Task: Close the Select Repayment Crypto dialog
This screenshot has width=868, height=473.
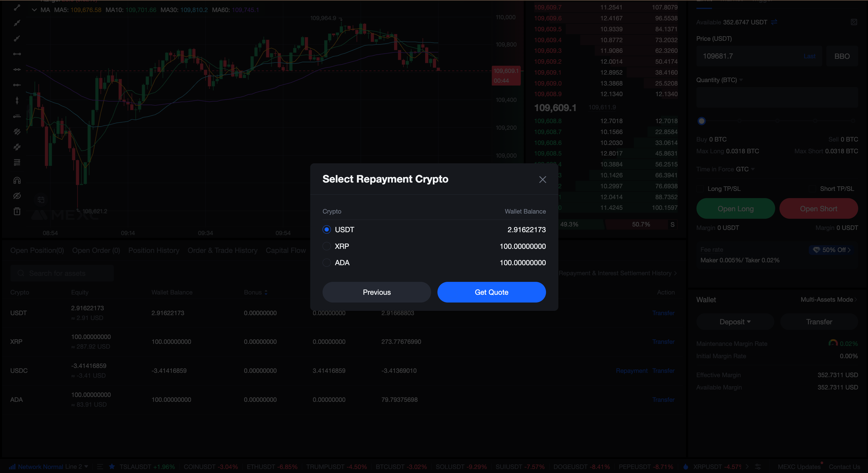Action: (542, 179)
